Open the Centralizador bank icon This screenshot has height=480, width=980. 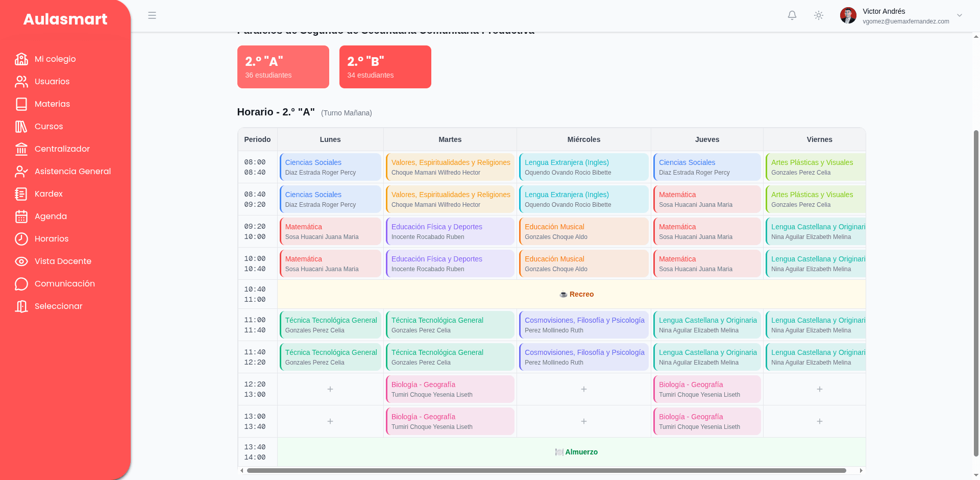21,149
